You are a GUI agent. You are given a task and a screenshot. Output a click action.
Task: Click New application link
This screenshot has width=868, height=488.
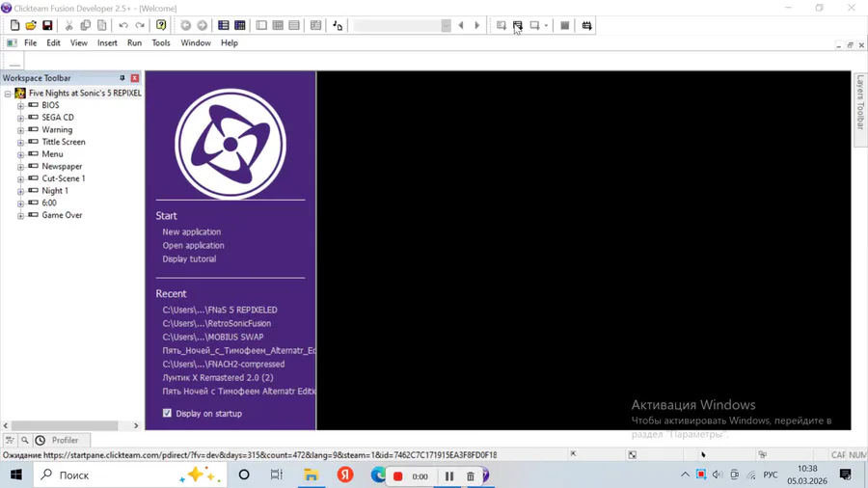pyautogui.click(x=192, y=231)
